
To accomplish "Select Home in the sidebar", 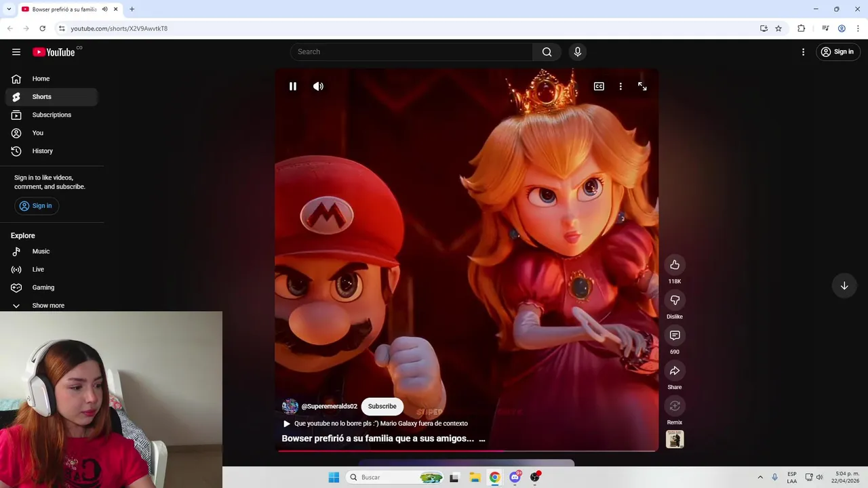I will [x=52, y=79].
